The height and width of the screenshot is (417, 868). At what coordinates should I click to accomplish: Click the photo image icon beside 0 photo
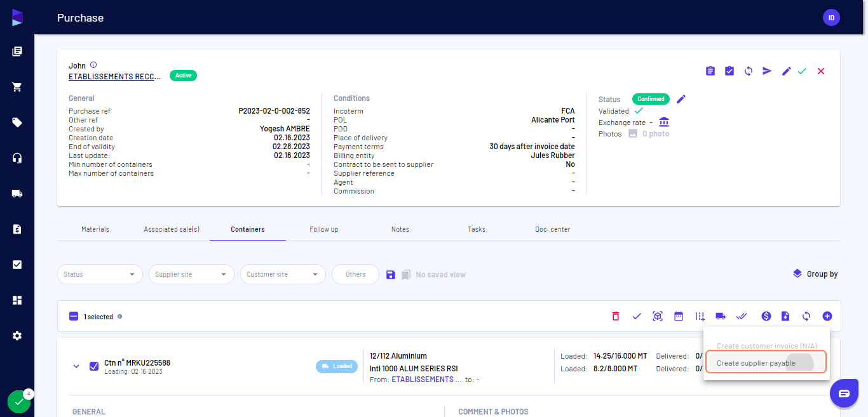coord(633,134)
